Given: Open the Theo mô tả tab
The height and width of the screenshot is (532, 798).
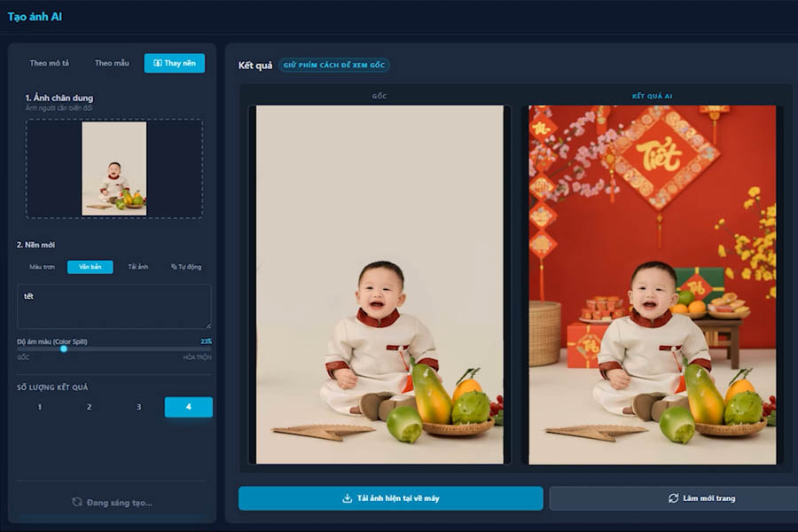Looking at the screenshot, I should click(x=50, y=63).
